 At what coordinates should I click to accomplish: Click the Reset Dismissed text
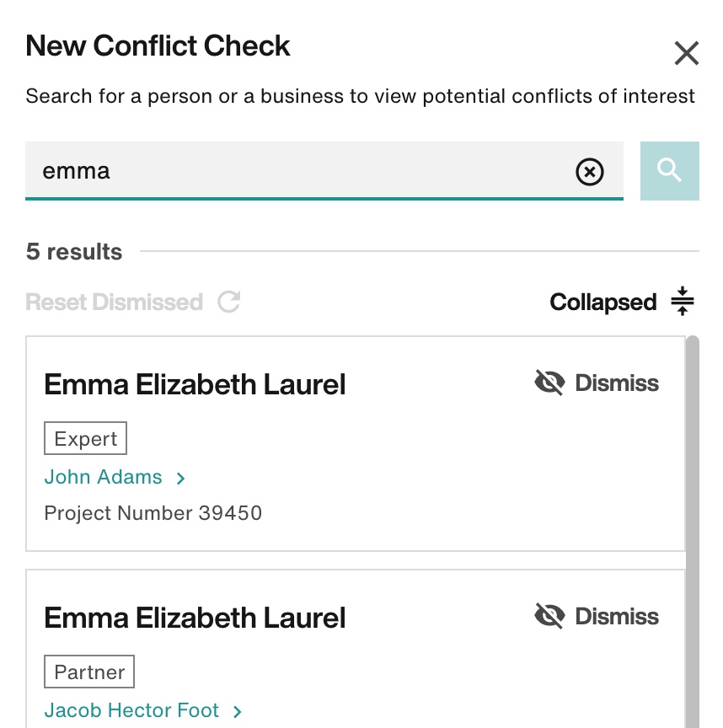[x=115, y=302]
